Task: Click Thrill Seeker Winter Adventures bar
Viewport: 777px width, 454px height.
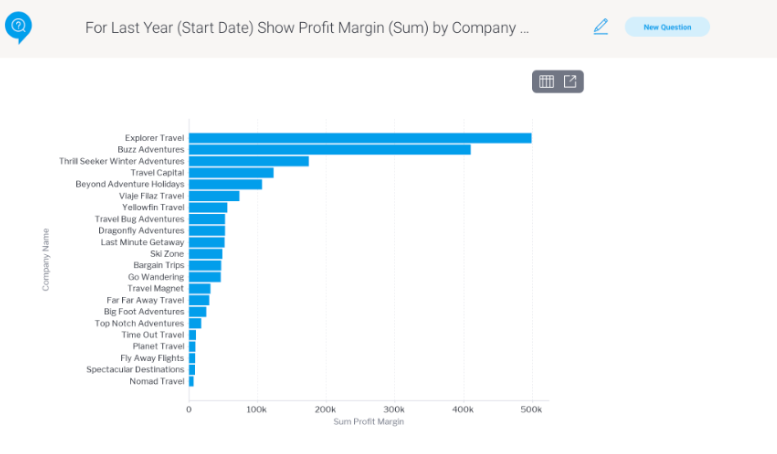Action: pos(249,161)
